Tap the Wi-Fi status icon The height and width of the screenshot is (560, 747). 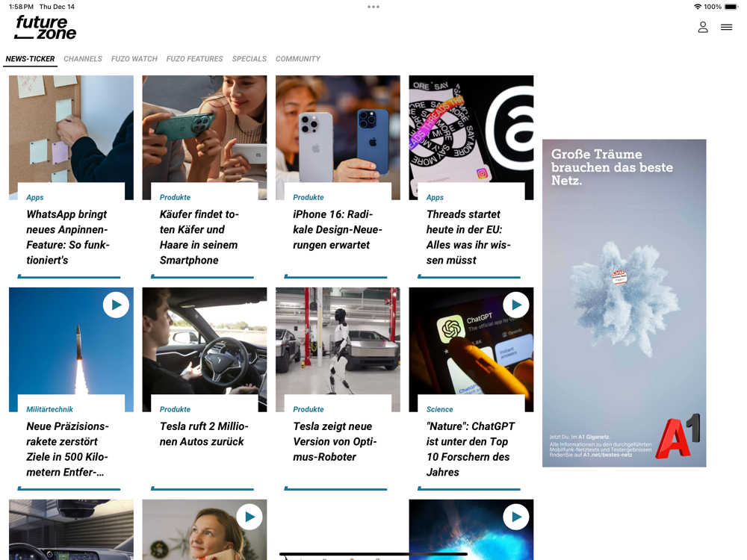pos(698,7)
